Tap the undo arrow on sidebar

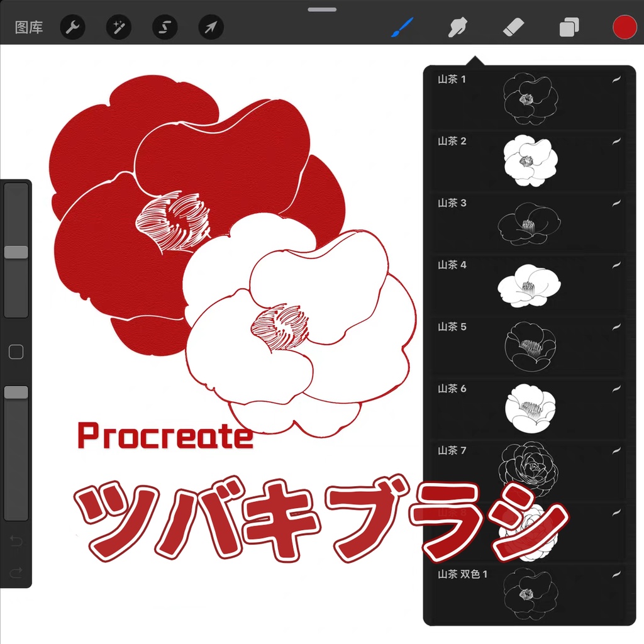click(16, 541)
